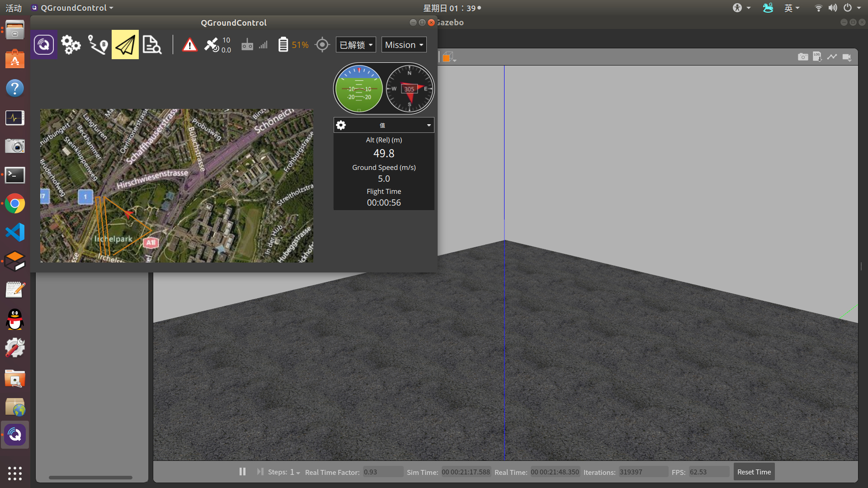
Task: Switch to Plan view waypoint icon
Action: [98, 45]
